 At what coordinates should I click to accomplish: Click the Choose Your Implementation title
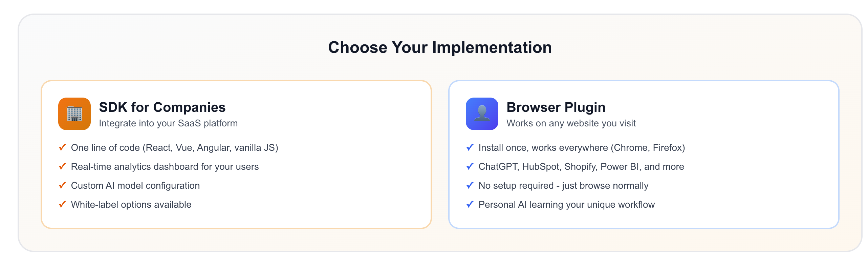tap(440, 47)
